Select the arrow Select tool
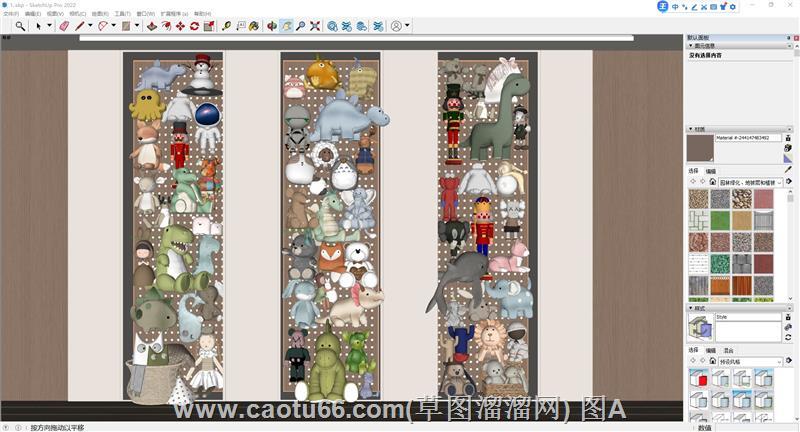The image size is (800, 432). click(38, 26)
